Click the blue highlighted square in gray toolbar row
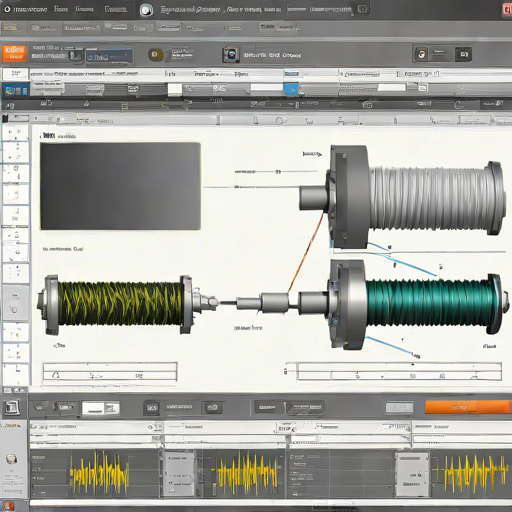Viewport: 512px width, 512px height. [x=291, y=89]
